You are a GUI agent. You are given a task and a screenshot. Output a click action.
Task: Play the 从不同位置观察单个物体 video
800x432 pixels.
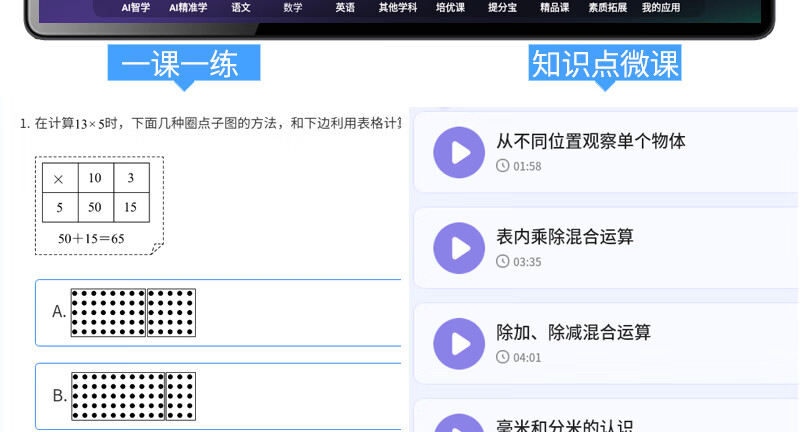[x=459, y=152]
